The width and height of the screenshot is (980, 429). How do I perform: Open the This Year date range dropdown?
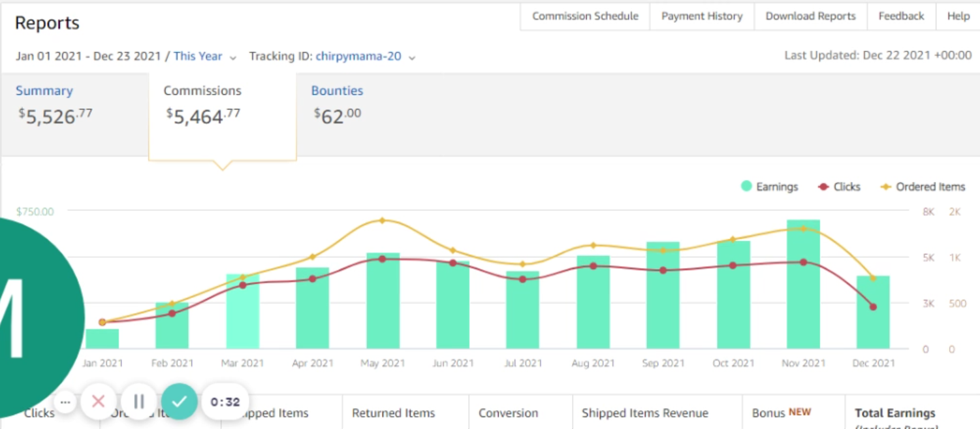(198, 56)
